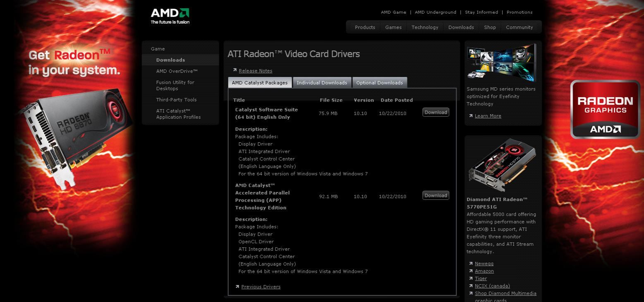The image size is (644, 302).
Task: Download the Catalyst Software Suite 64 bit
Action: click(x=436, y=112)
